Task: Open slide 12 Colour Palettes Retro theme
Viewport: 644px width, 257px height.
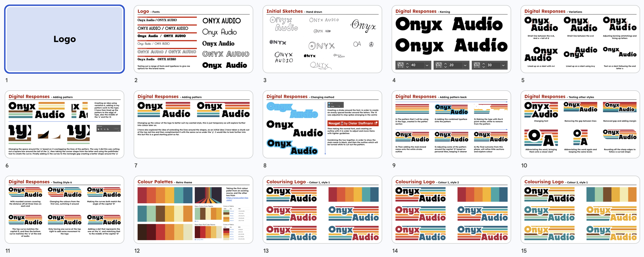Action: [x=193, y=209]
